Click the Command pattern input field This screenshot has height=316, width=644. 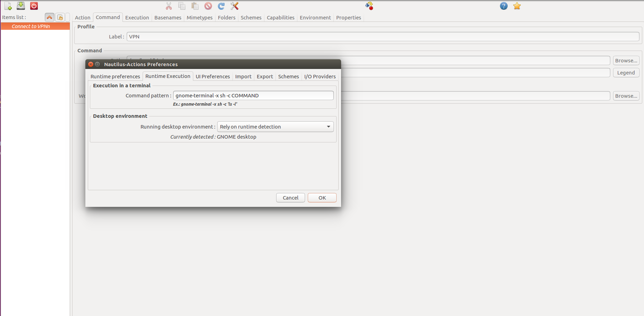coord(253,96)
